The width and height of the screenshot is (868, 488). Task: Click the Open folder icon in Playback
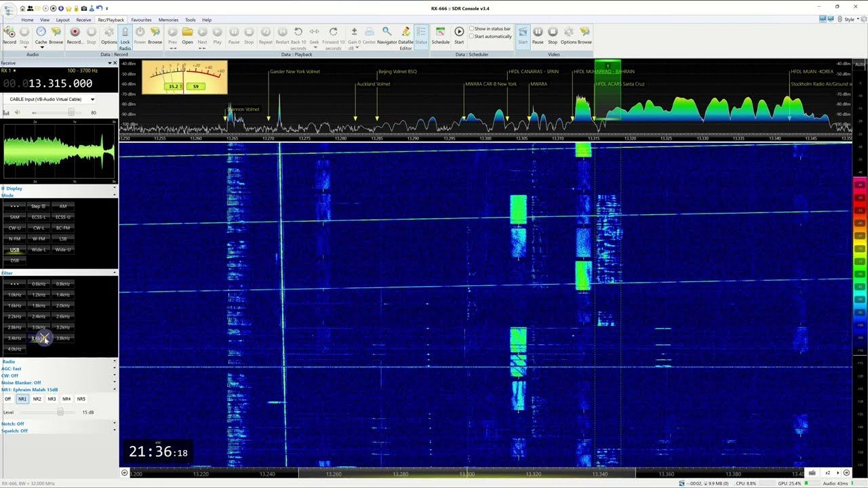point(187,32)
